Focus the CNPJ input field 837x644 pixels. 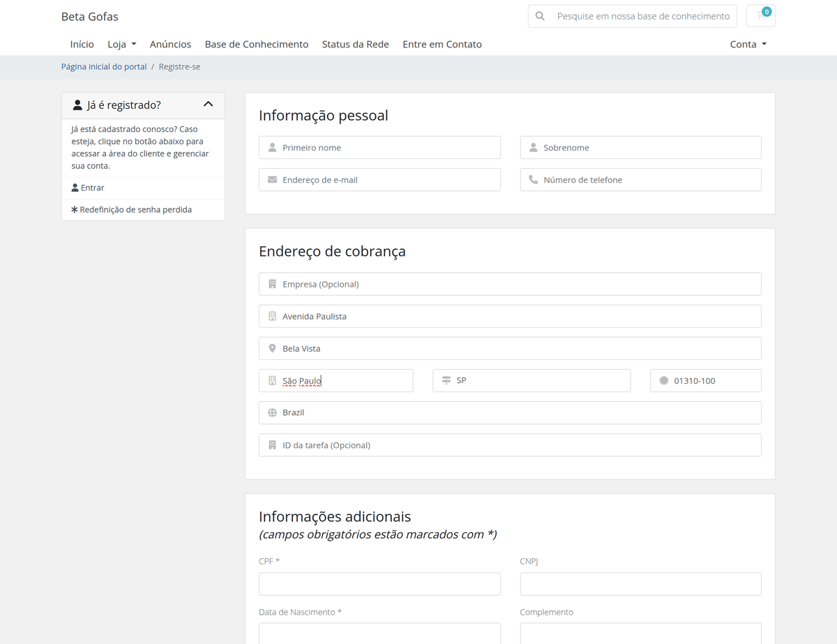click(x=641, y=585)
